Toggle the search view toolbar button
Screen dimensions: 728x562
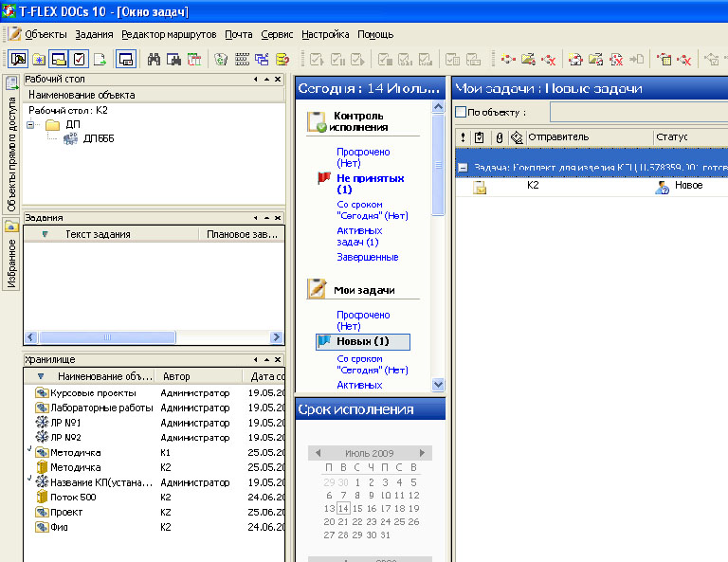tap(18, 60)
